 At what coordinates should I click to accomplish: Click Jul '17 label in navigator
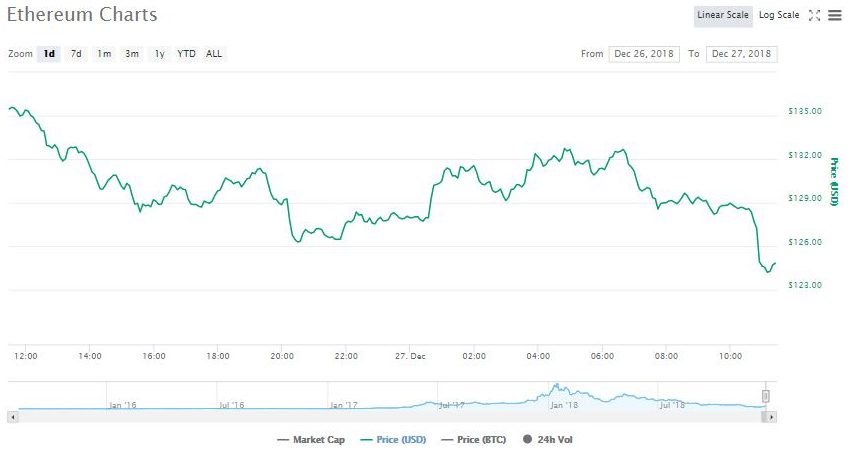tap(452, 405)
